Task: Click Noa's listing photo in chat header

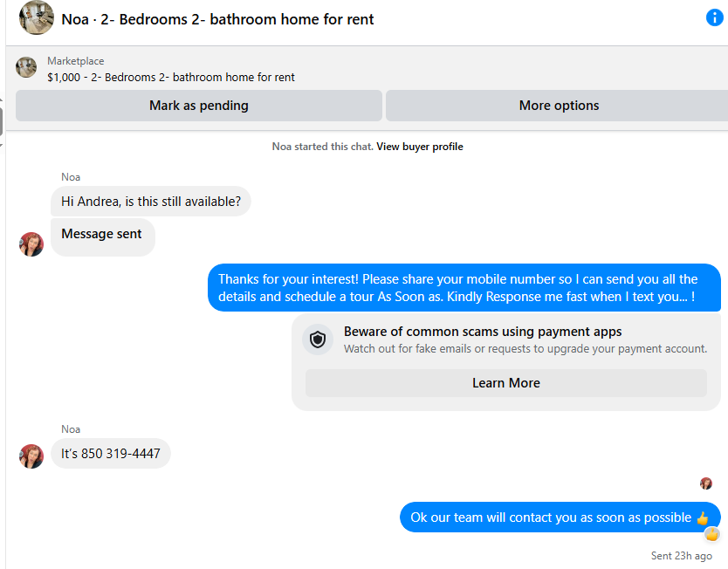Action: (36, 17)
